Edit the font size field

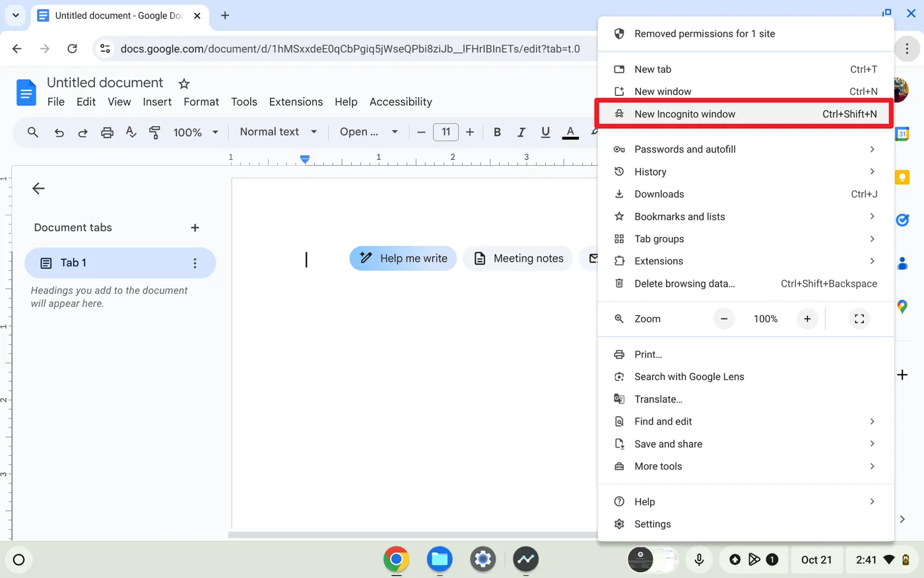point(445,132)
